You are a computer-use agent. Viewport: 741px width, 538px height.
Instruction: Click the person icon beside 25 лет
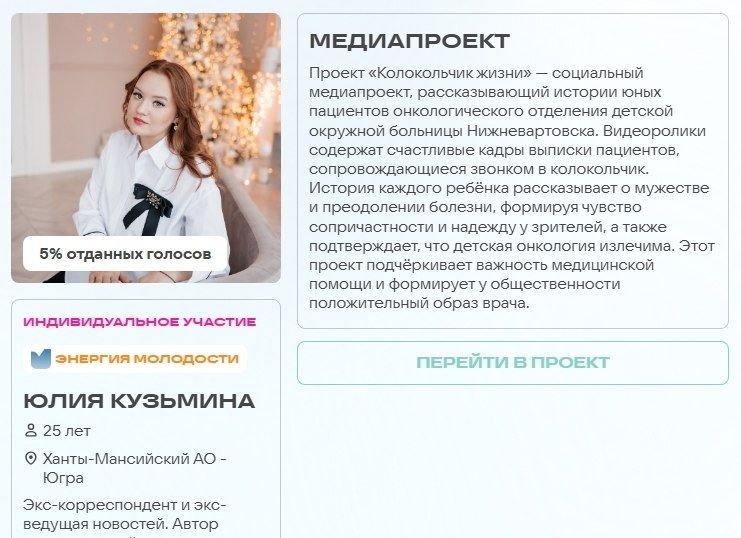(31, 430)
